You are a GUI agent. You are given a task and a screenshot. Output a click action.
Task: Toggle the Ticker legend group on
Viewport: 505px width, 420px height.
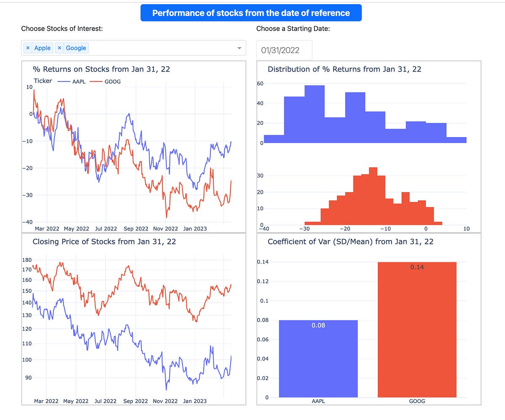43,81
